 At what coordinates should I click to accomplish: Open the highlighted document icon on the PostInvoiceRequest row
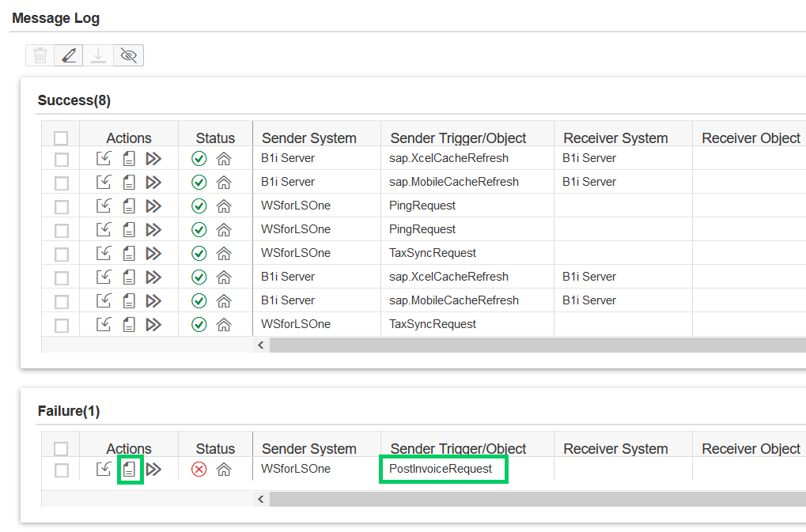tap(129, 469)
